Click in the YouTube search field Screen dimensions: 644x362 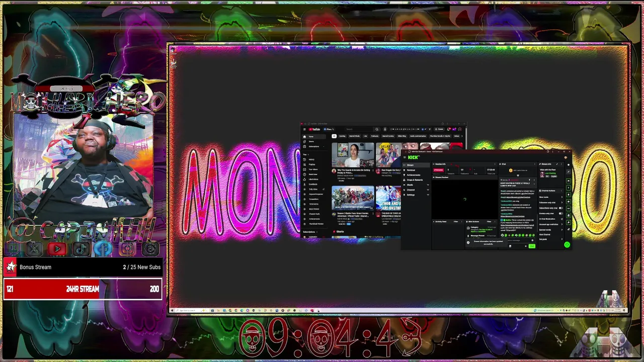pos(359,129)
